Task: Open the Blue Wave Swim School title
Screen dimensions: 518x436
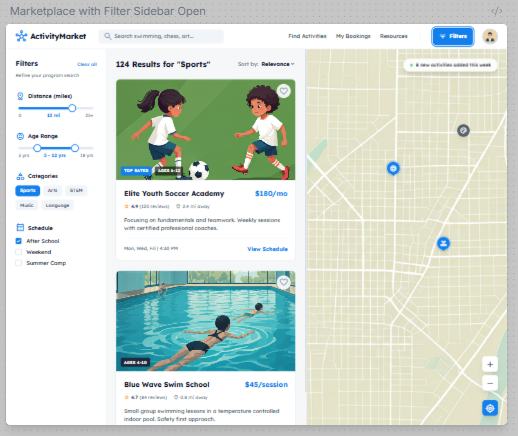Action: click(x=167, y=385)
